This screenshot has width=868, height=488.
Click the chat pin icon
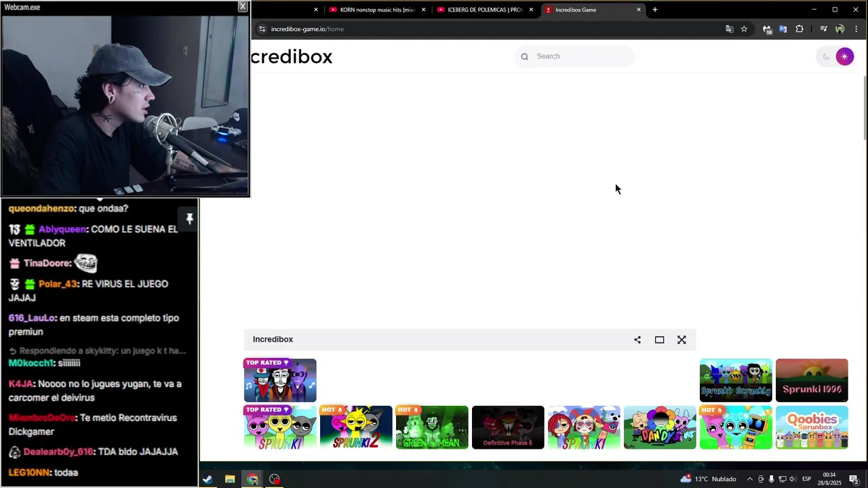point(189,218)
